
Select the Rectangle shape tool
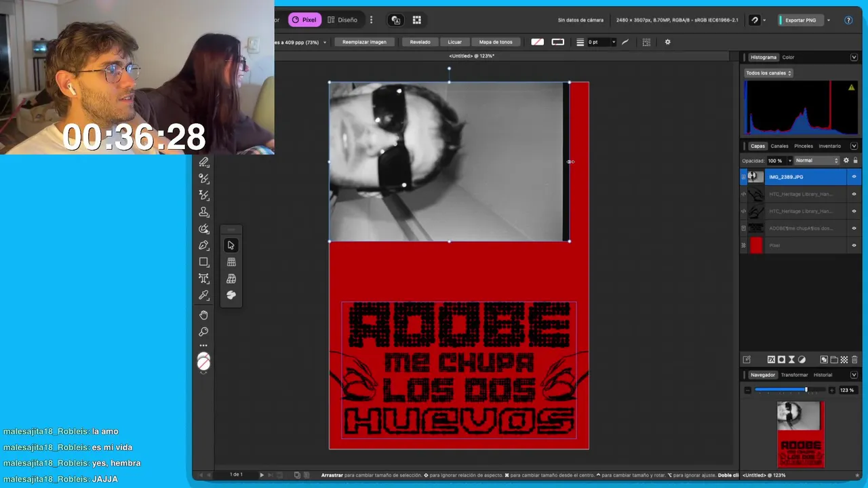203,262
